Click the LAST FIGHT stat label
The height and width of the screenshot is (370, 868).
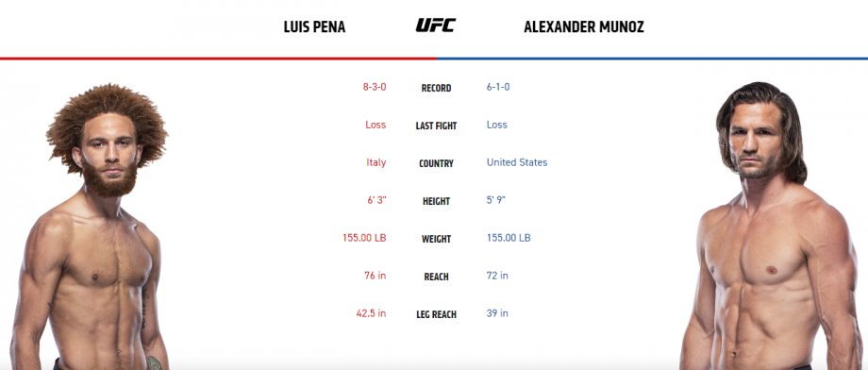(x=436, y=126)
